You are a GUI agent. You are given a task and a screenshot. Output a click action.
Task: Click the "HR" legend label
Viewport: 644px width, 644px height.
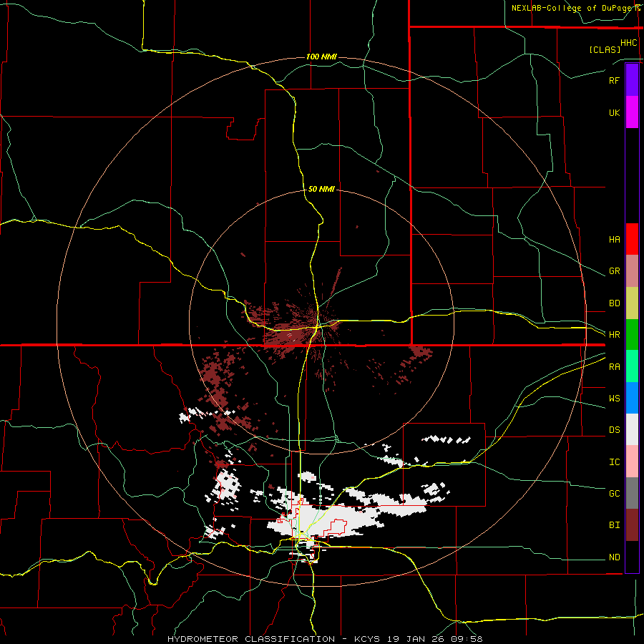615,335
